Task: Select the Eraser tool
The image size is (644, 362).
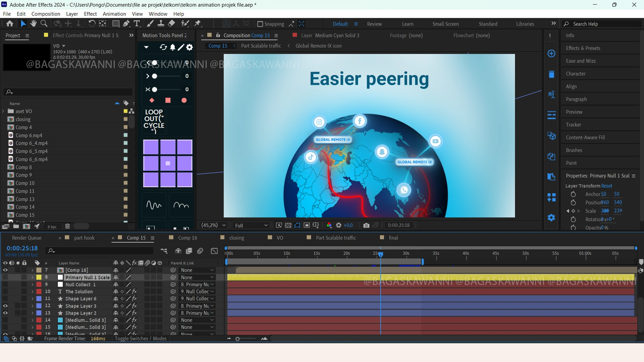Action: 171,23
